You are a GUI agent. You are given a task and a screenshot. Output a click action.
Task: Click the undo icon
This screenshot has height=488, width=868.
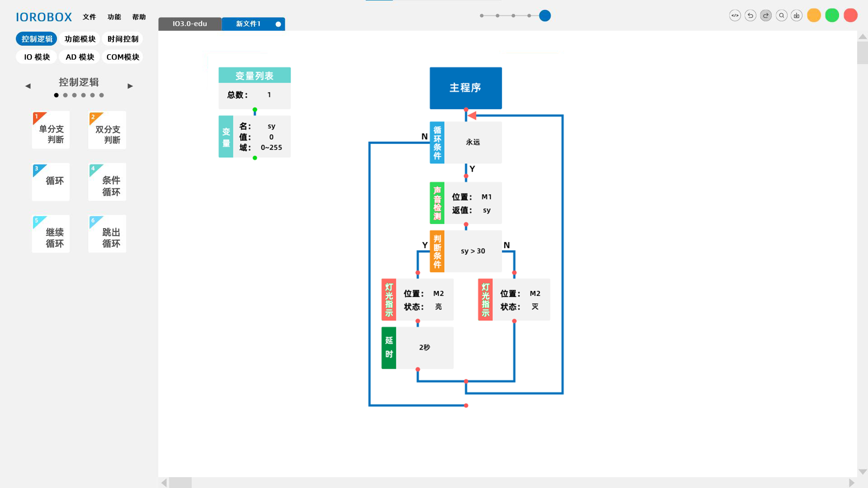750,15
